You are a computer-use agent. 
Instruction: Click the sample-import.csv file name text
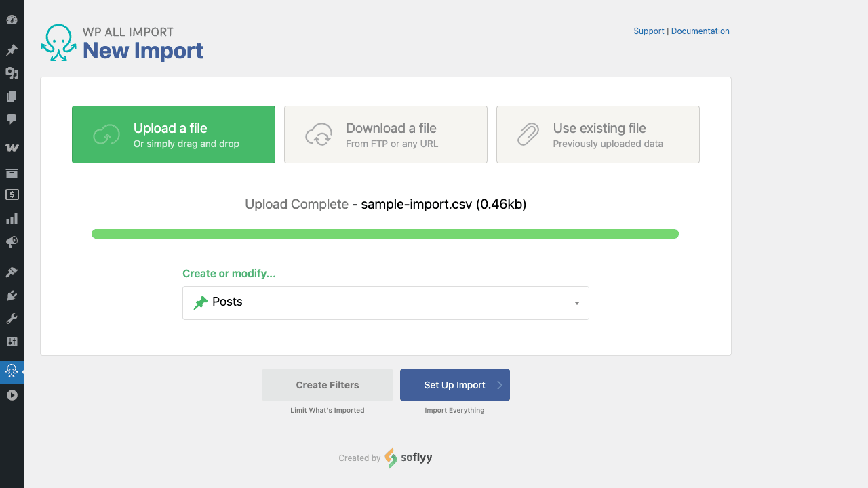416,204
